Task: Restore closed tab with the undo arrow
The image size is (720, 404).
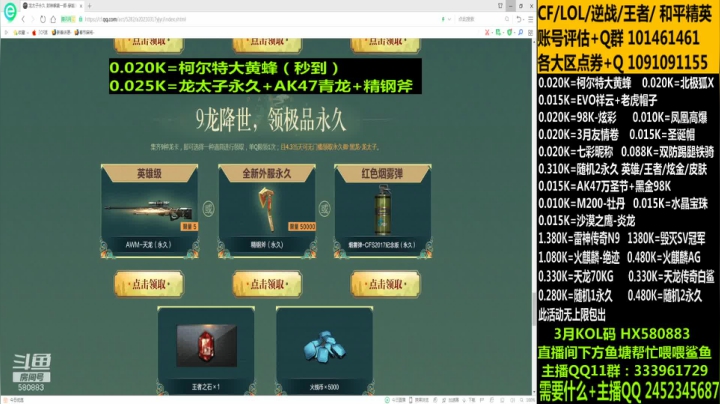Action: (x=519, y=19)
